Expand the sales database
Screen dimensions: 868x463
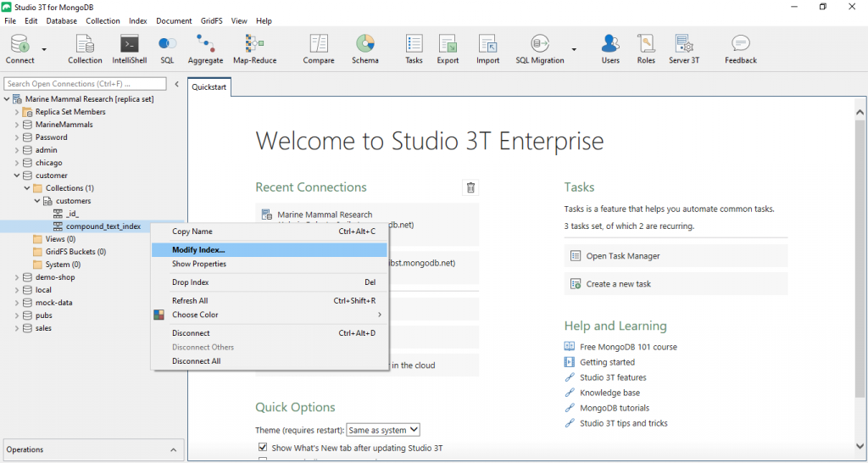point(17,328)
